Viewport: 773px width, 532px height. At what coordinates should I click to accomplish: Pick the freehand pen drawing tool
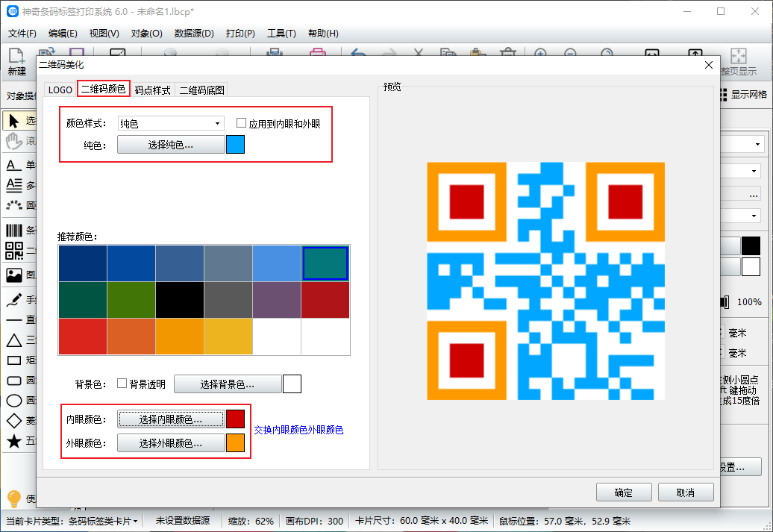tap(13, 298)
